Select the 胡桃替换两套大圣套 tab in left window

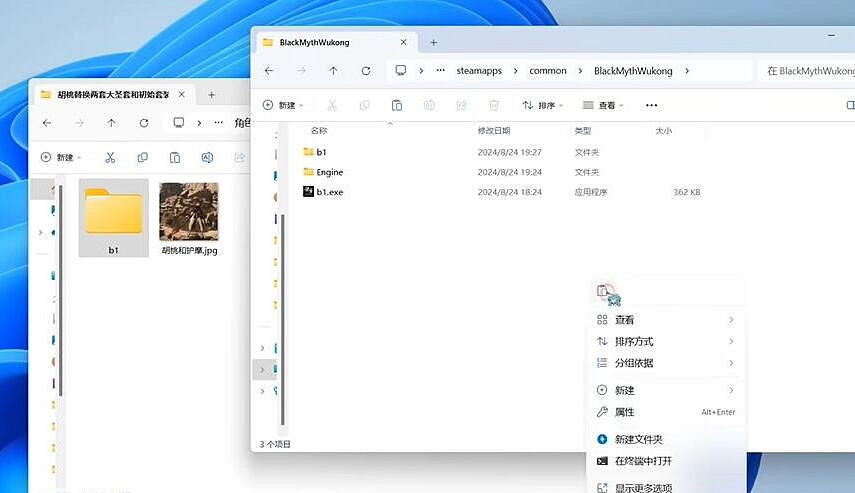click(x=113, y=95)
